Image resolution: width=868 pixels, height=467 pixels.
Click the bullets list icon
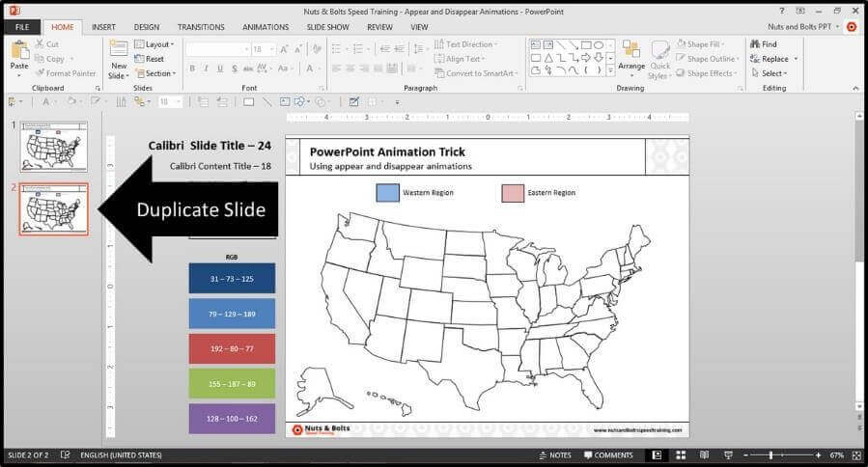click(337, 49)
